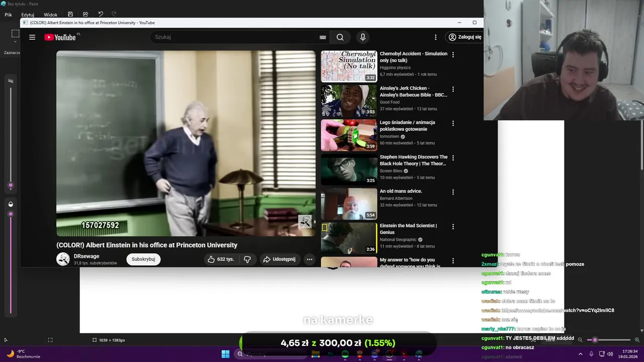
Task: Click the Share icon in Paint toolbar
Action: 86,15
